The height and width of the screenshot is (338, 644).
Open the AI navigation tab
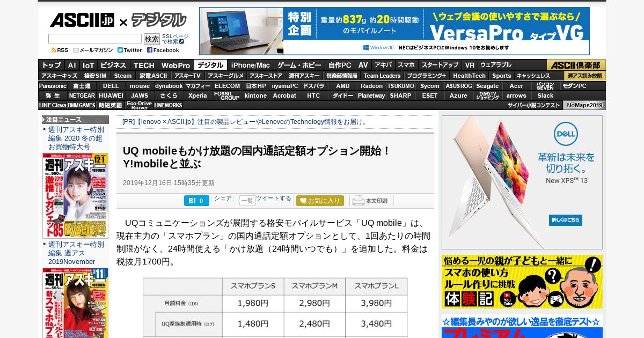pyautogui.click(x=72, y=65)
